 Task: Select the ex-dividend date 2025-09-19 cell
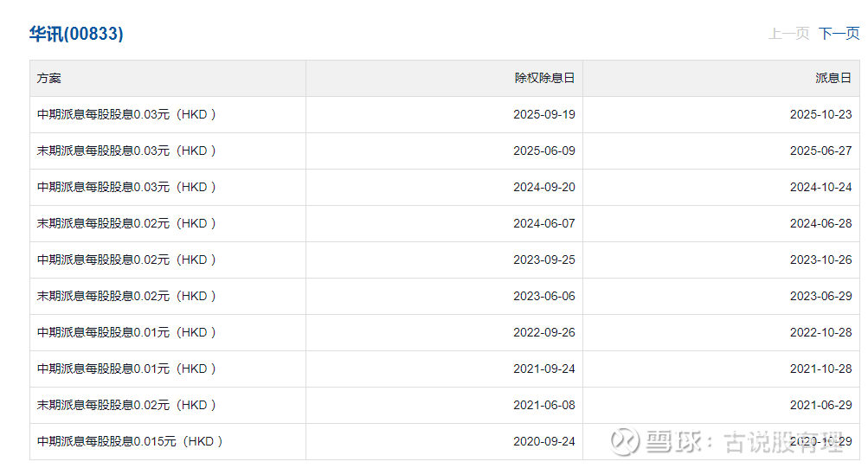(x=543, y=114)
